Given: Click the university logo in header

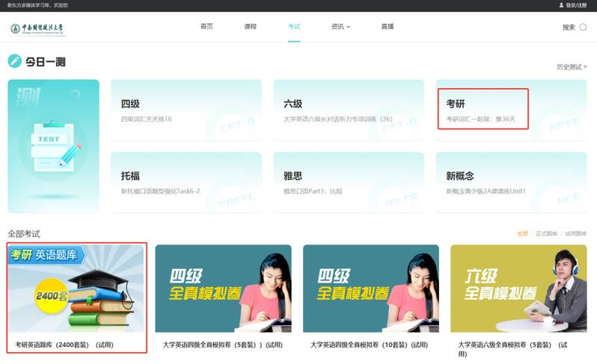Looking at the screenshot, I should pyautogui.click(x=37, y=28).
